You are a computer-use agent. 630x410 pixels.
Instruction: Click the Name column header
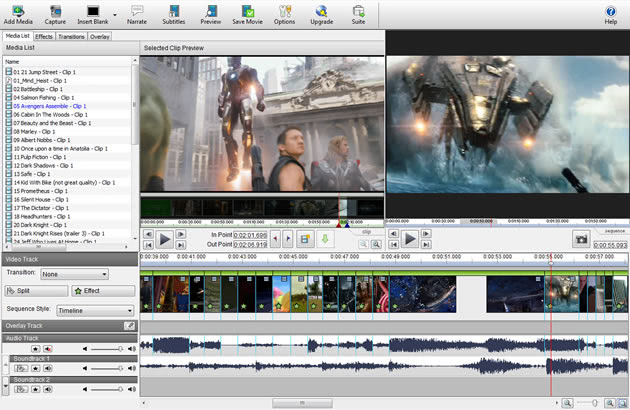(x=68, y=62)
